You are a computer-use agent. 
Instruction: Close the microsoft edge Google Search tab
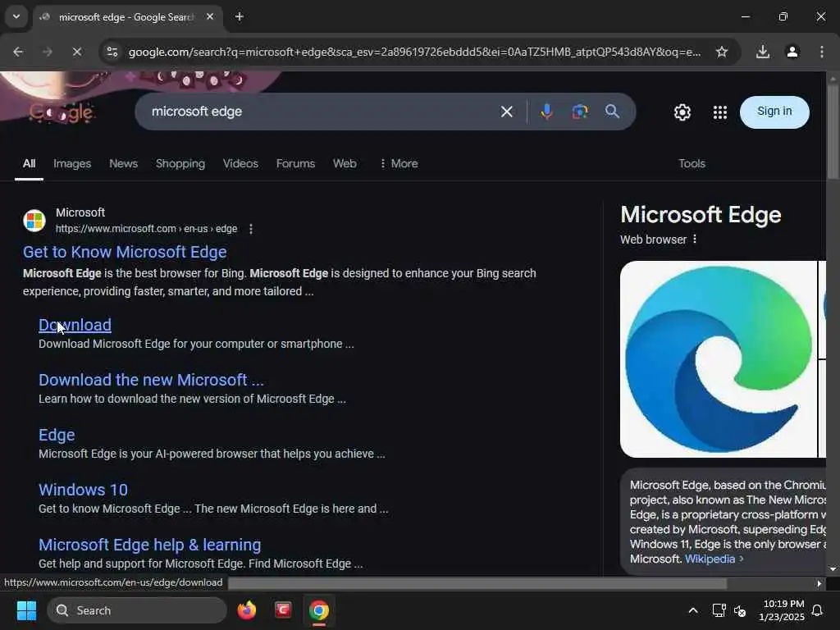click(210, 17)
